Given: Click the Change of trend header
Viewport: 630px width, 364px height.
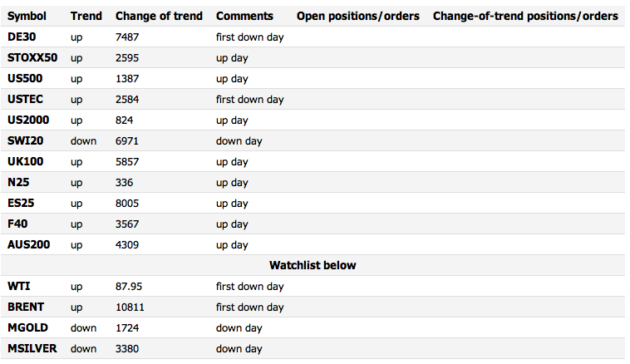Looking at the screenshot, I should point(159,16).
